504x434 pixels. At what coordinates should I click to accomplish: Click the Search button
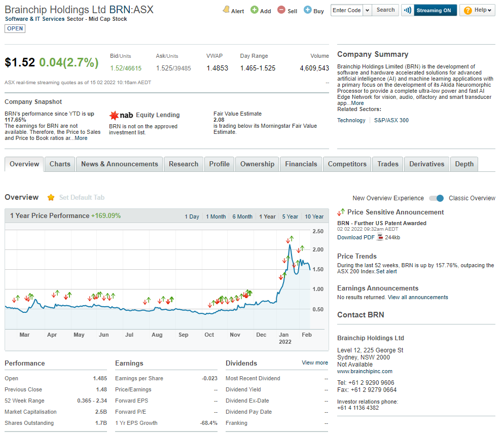tap(385, 10)
